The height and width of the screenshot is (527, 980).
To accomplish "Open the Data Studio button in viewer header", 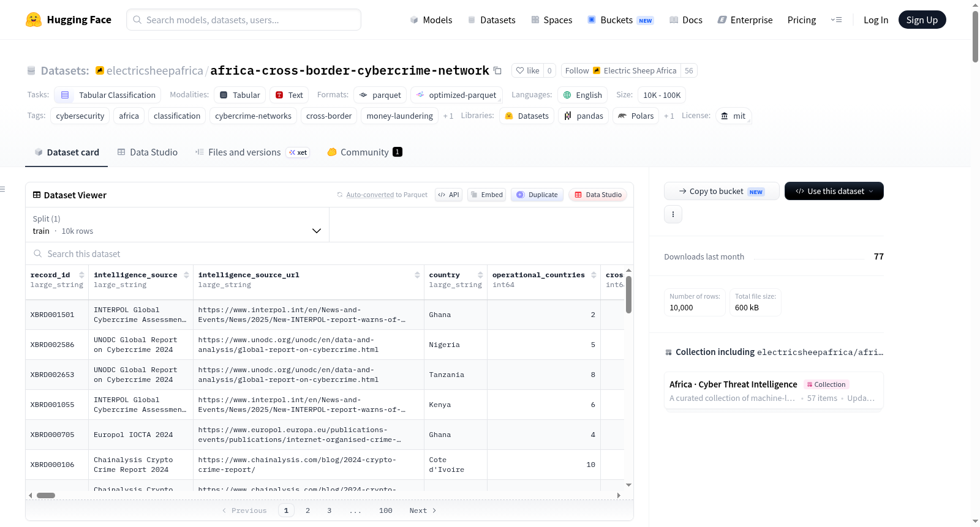I will point(598,195).
